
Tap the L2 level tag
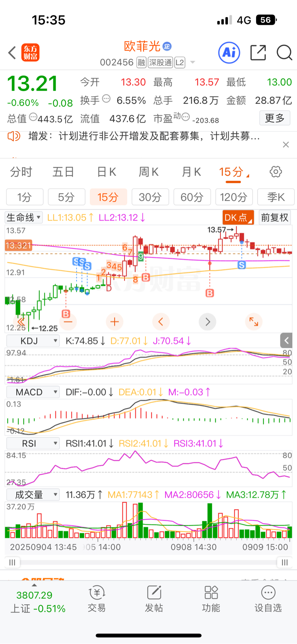pos(180,63)
